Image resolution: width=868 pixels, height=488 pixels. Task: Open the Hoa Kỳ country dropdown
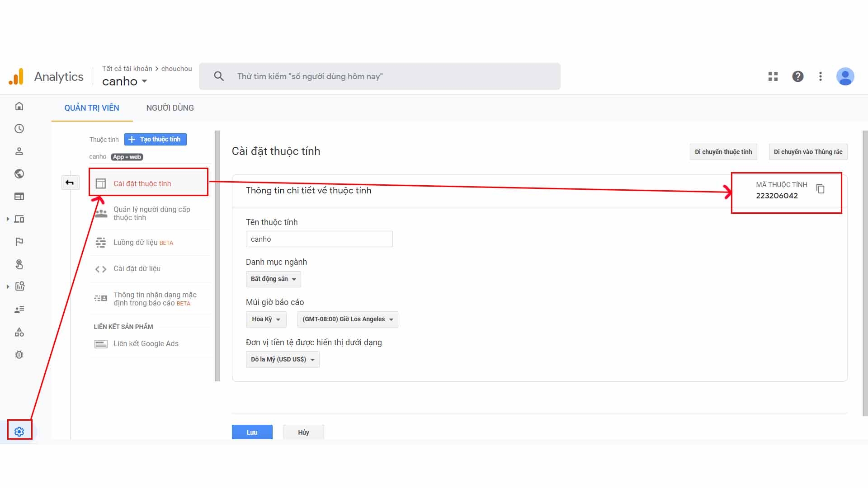266,319
